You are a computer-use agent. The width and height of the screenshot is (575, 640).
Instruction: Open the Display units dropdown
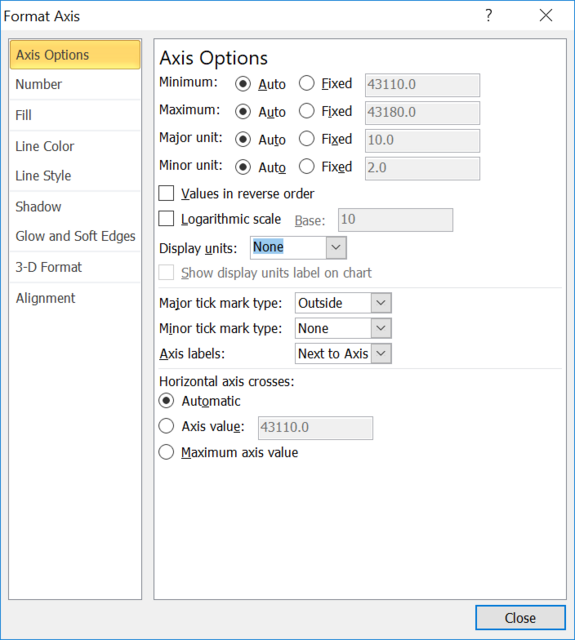point(298,247)
